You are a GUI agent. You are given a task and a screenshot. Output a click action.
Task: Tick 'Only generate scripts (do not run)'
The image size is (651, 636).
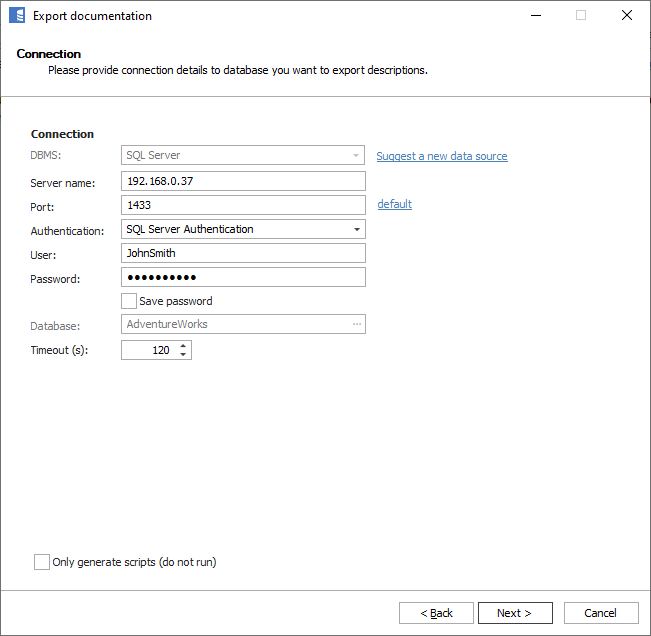click(x=42, y=562)
